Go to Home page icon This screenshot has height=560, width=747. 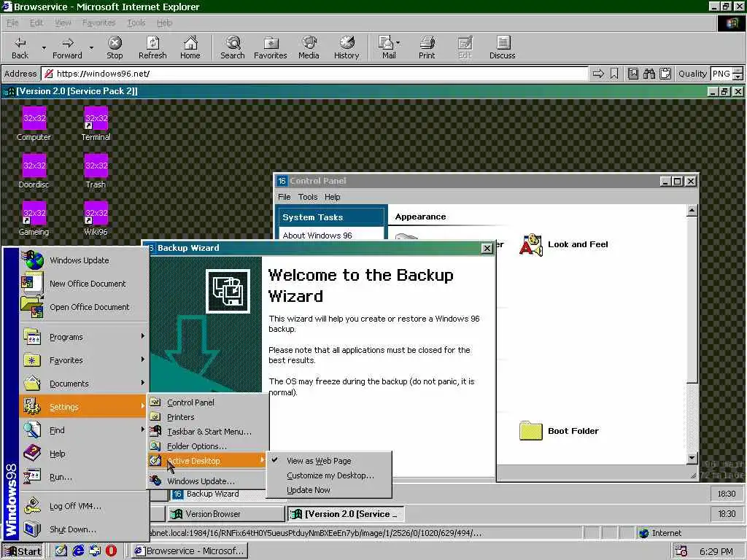pos(190,48)
